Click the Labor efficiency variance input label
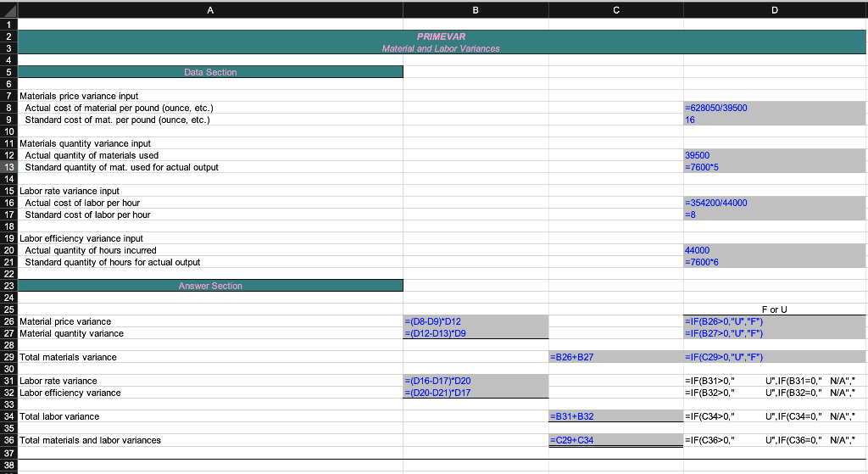The height and width of the screenshot is (474, 868). [x=81, y=238]
